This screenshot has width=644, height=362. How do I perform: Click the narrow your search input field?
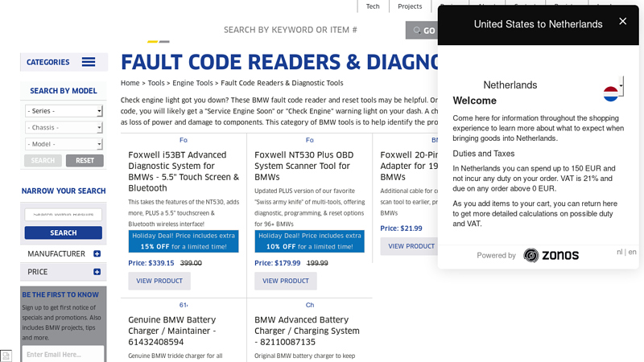(x=63, y=215)
